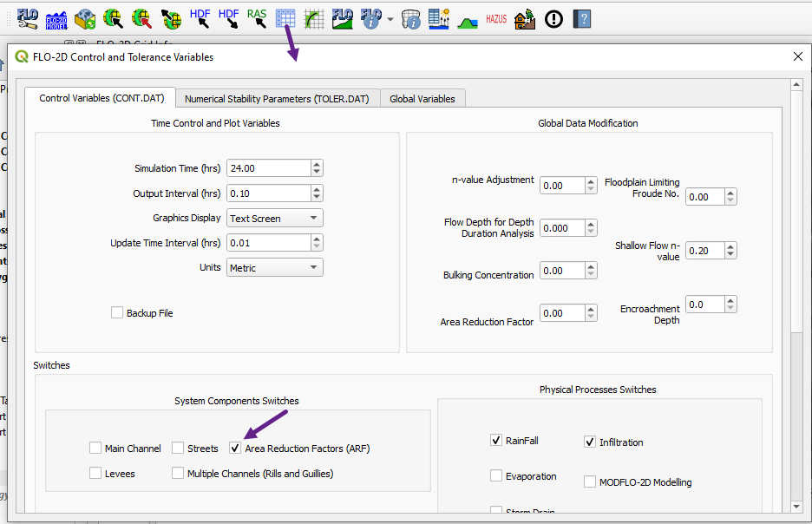Toggle the Backup File checkbox
Screen dimensions: 812x524
click(117, 313)
